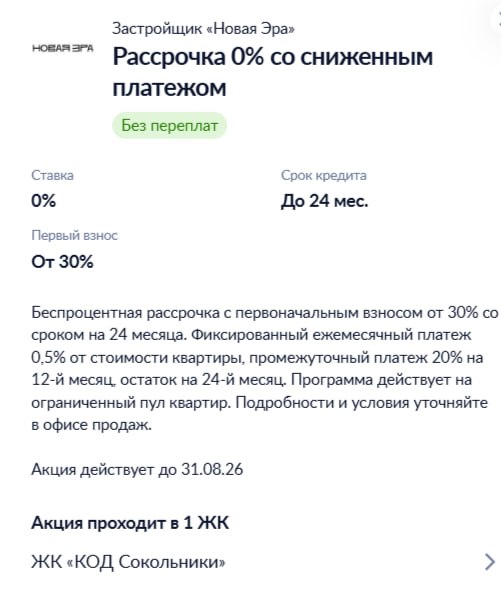Open the chevron arrow beside КОД Сокольники
The width and height of the screenshot is (501, 589).
point(490,562)
